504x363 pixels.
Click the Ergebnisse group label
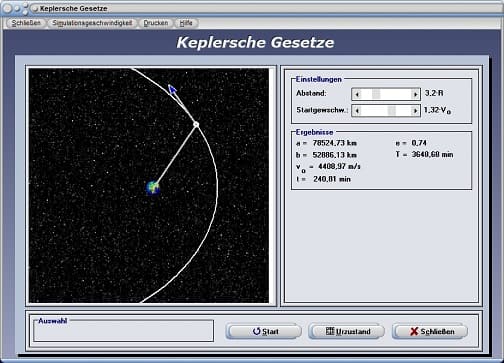[314, 132]
